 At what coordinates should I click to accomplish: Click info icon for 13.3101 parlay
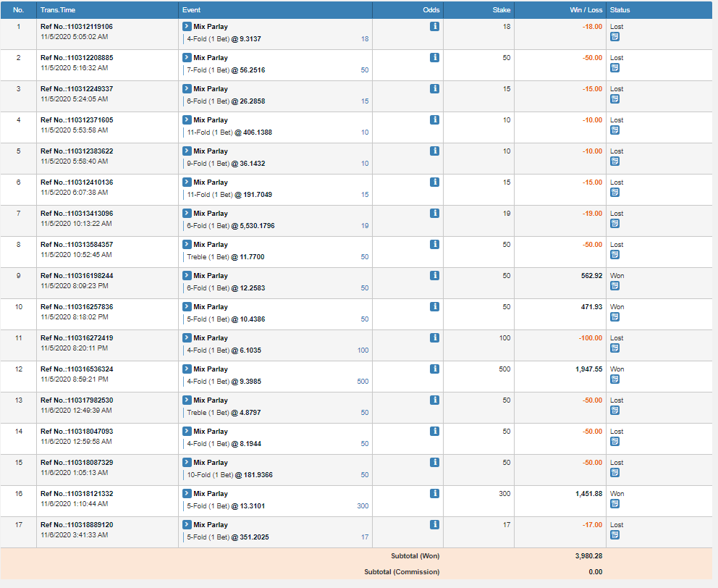pos(434,494)
